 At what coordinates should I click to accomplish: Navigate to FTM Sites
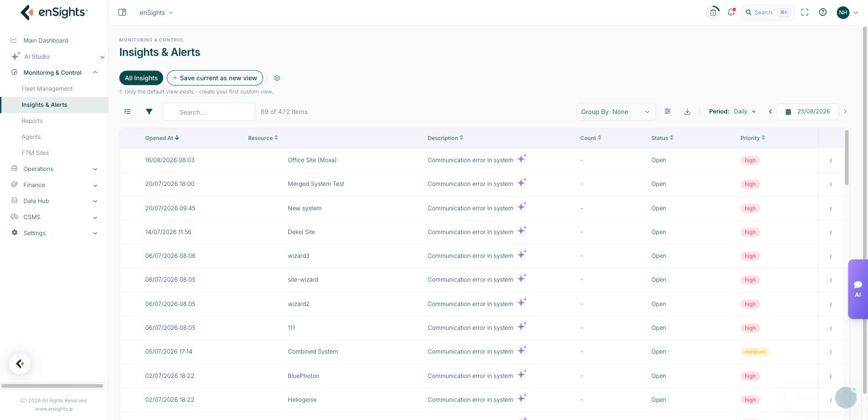(x=35, y=153)
